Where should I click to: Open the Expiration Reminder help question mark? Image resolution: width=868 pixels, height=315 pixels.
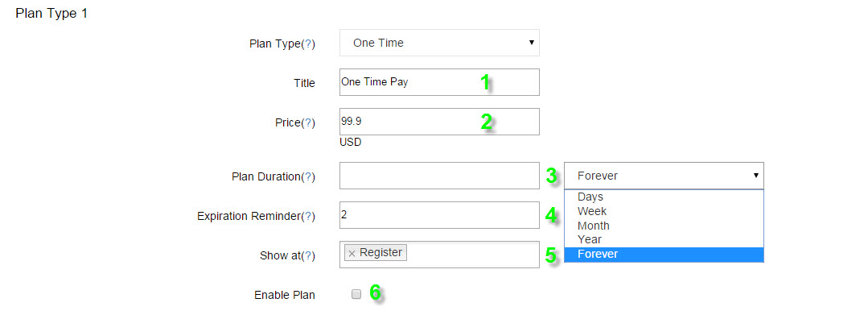pos(307,216)
